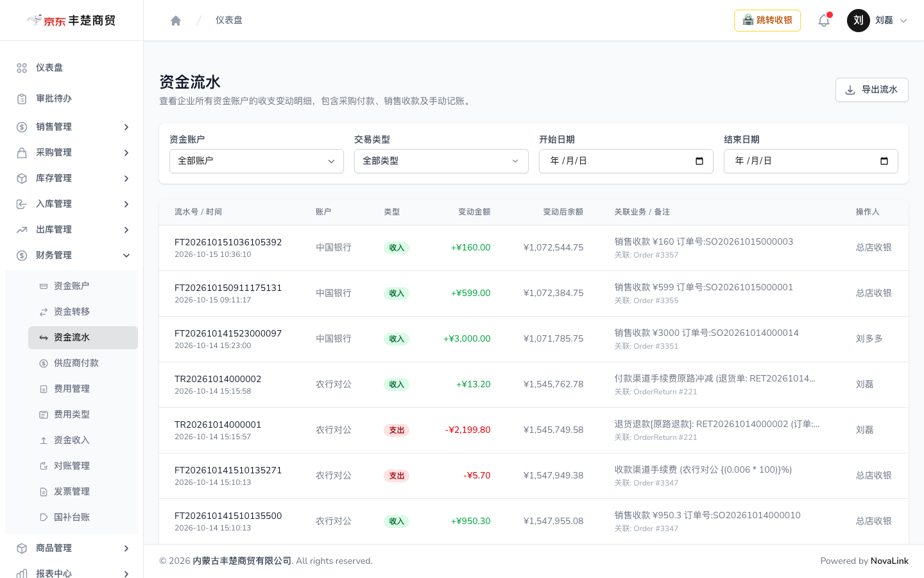Click calendar icon in 开始日期 field
924x578 pixels.
(x=699, y=161)
